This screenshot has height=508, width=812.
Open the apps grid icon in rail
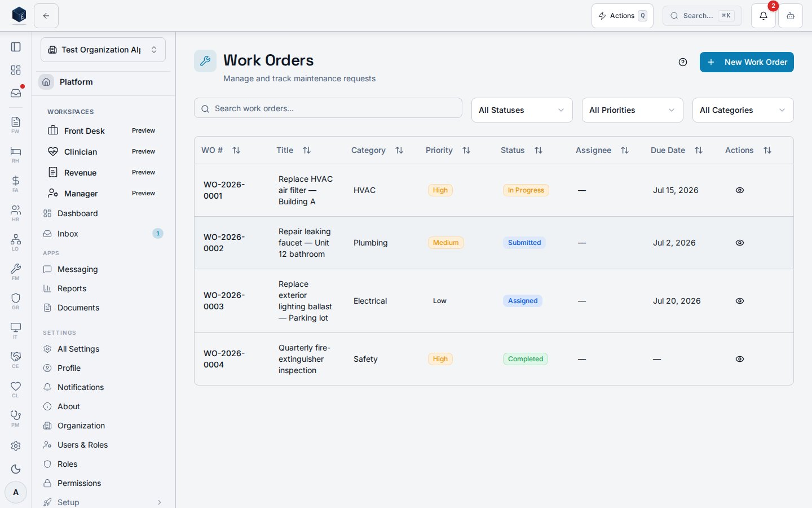16,70
